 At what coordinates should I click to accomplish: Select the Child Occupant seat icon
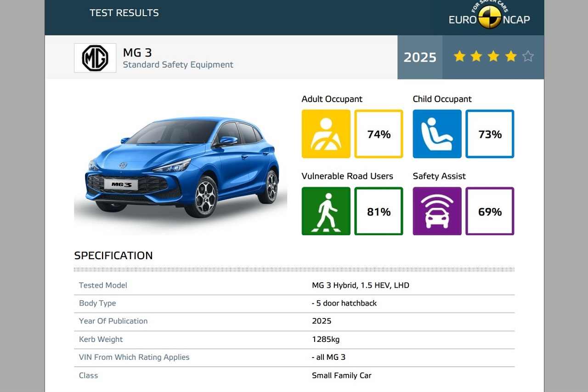pyautogui.click(x=437, y=134)
